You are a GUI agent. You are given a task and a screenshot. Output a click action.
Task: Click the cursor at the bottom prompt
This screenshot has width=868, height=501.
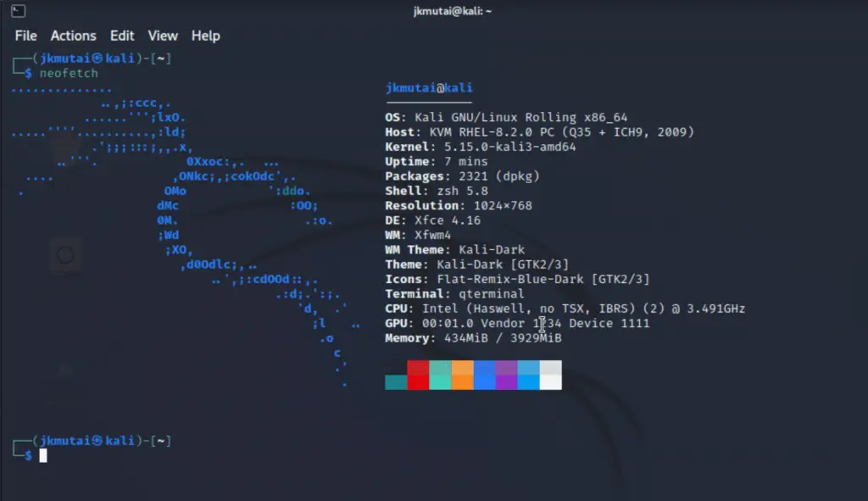click(x=43, y=455)
